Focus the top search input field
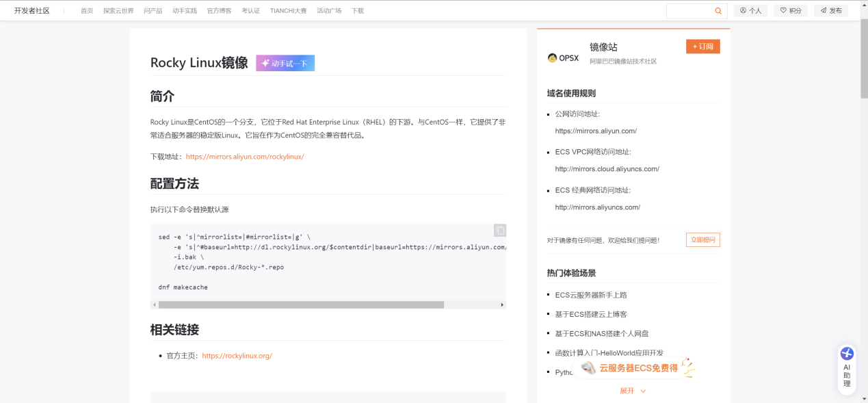The width and height of the screenshot is (868, 403). coord(690,11)
